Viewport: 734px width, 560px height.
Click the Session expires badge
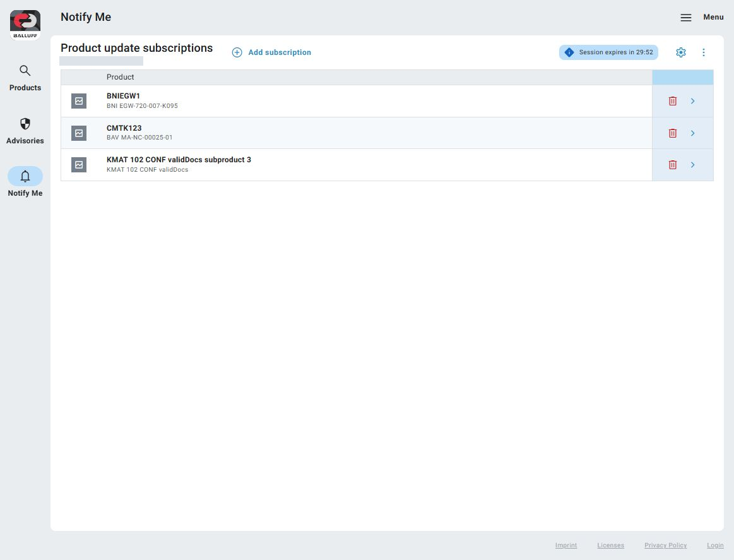608,52
